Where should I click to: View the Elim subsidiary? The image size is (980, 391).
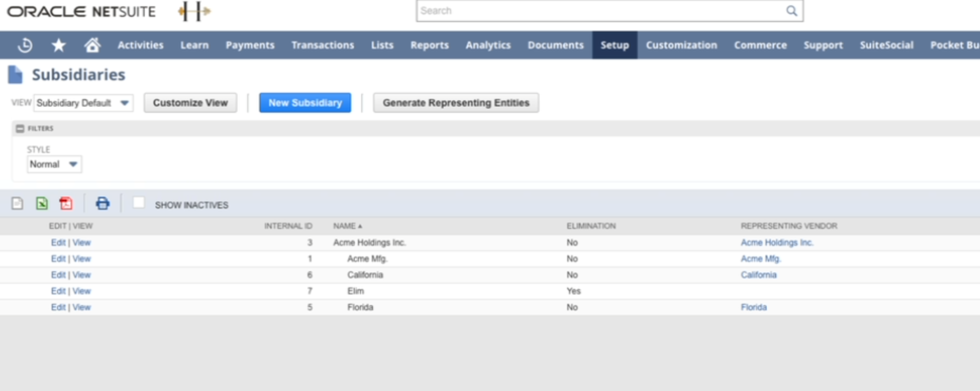[x=82, y=291]
